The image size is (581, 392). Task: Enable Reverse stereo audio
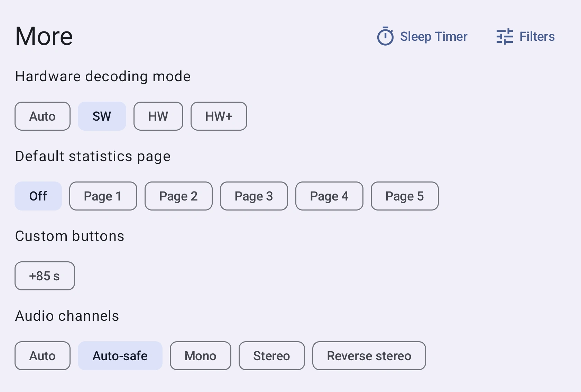pyautogui.click(x=369, y=356)
